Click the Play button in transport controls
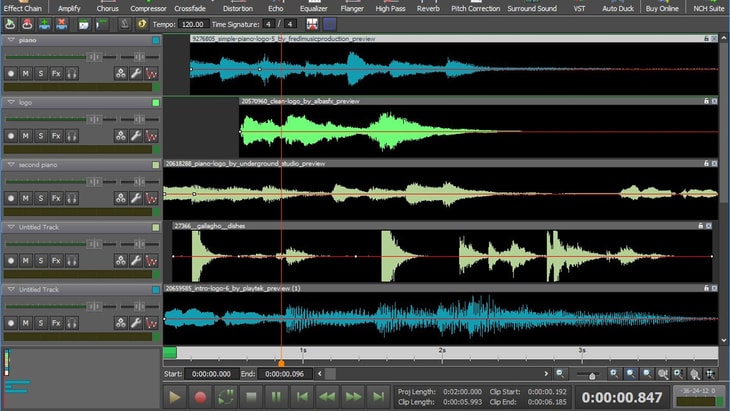 point(175,397)
